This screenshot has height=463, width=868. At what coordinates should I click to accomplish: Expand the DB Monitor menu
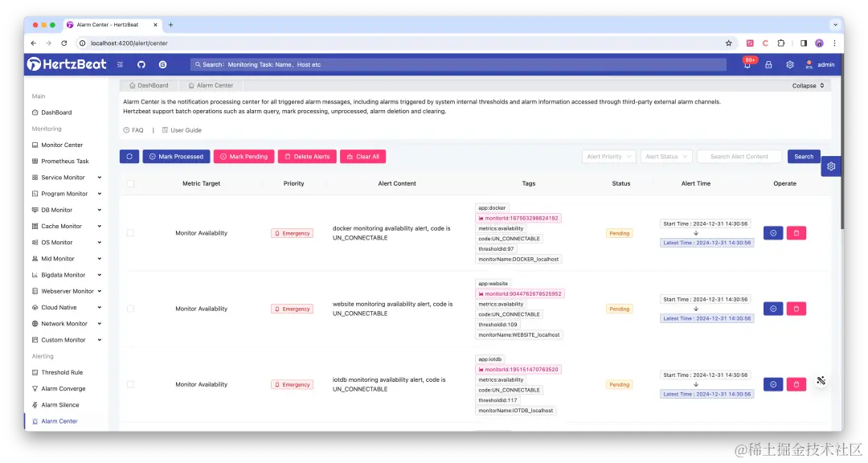tap(67, 210)
